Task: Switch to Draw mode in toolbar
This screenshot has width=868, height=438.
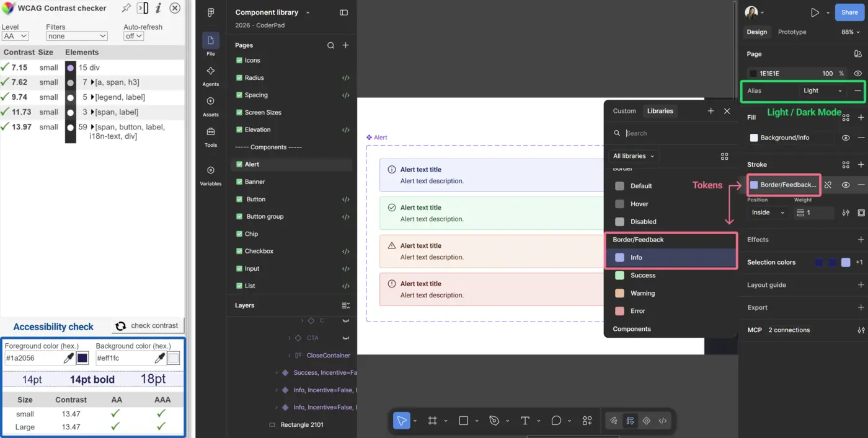Action: click(x=614, y=421)
